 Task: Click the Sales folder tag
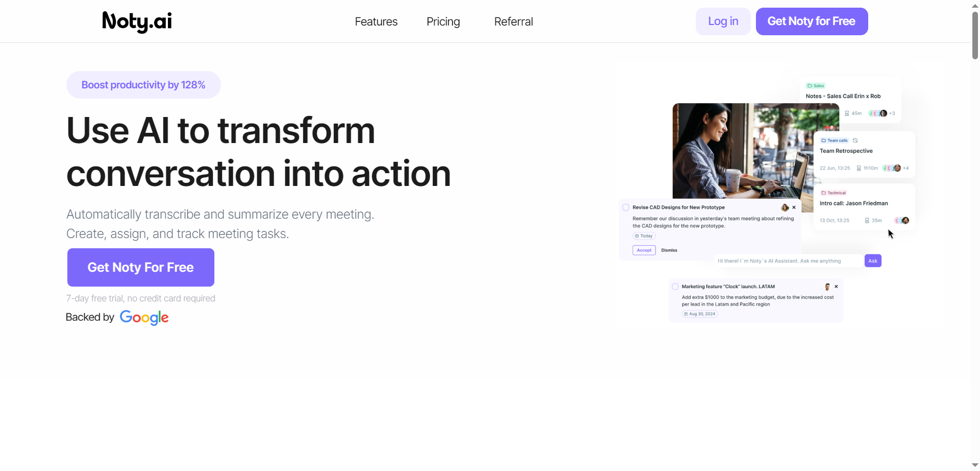point(816,86)
